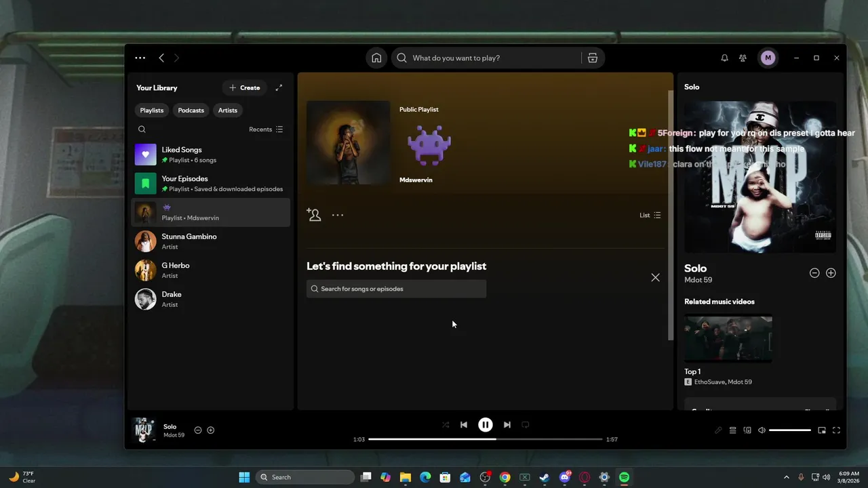Skip to next track
The image size is (868, 488).
pos(507,425)
